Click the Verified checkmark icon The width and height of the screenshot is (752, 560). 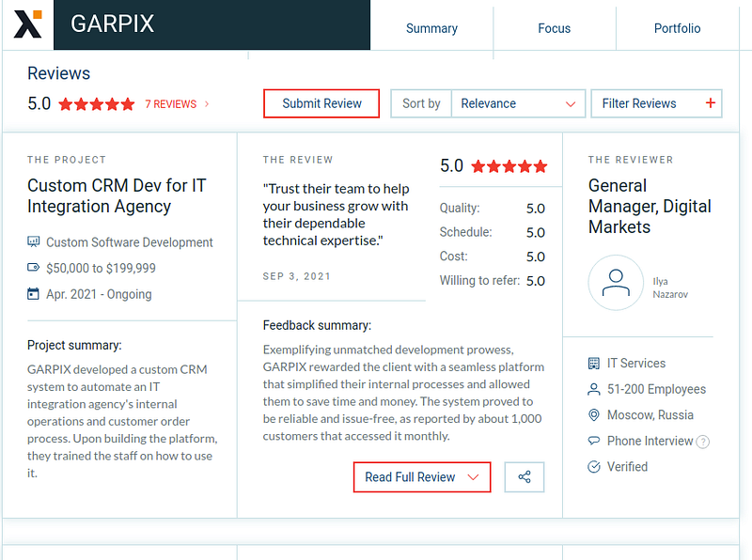(593, 467)
